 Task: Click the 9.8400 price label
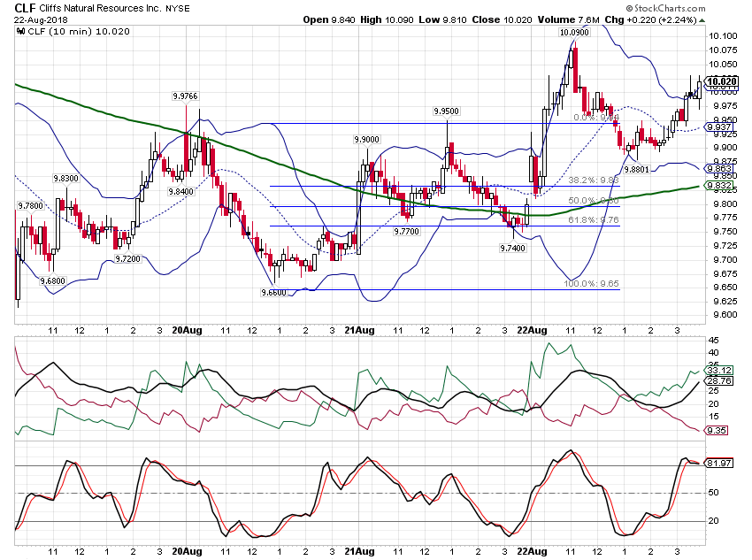coord(180,192)
